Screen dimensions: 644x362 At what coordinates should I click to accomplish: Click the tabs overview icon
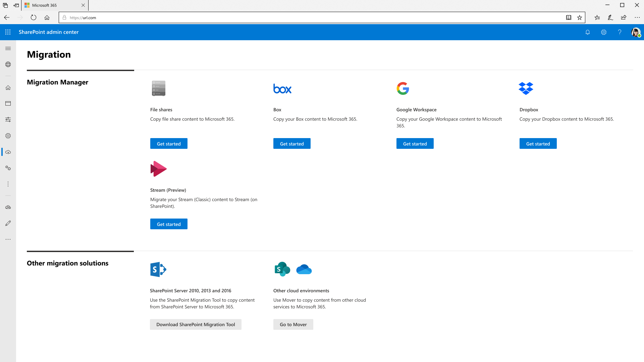[x=5, y=5]
